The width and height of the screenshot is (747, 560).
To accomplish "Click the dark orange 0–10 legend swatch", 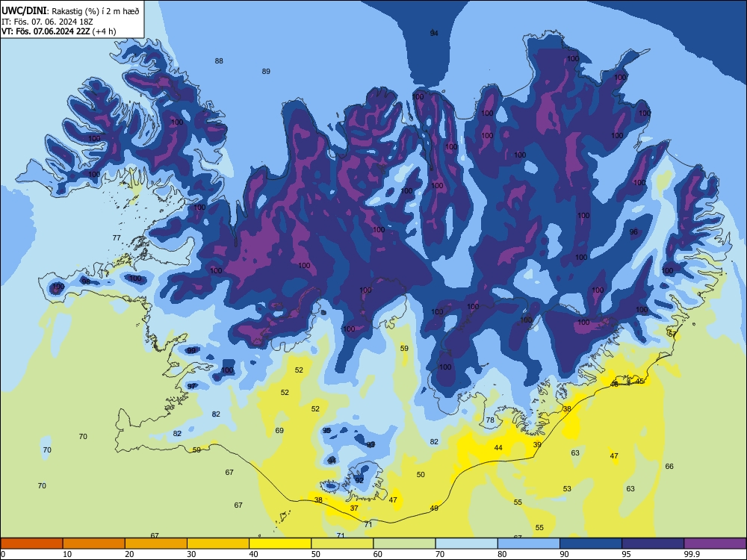I will tap(31, 544).
